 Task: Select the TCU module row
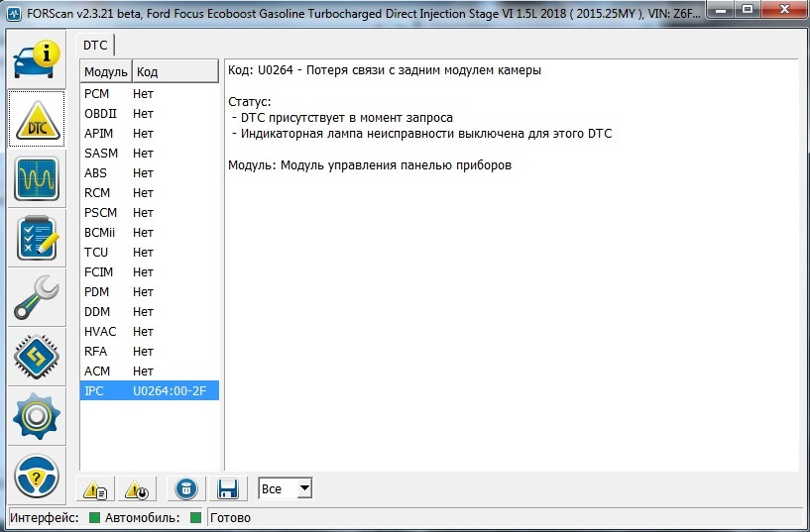150,253
